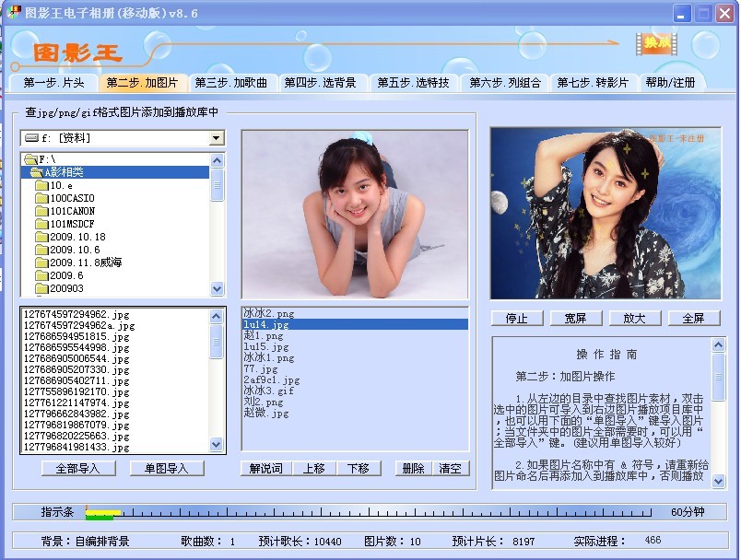741x560 pixels.
Task: Switch to 第一步.片头 tab
Action: (53, 83)
